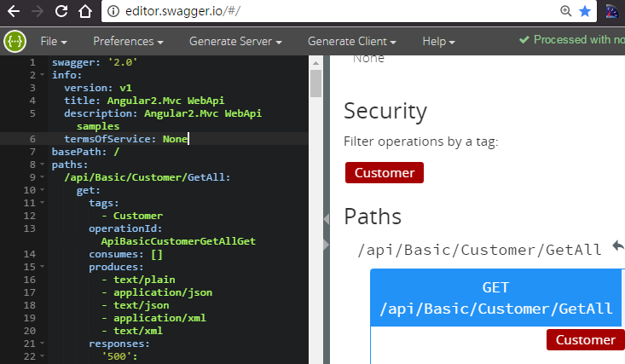Screen dimensions: 625x364
Task: Click the editor vertical scrollbar thumb
Action: (x=315, y=84)
